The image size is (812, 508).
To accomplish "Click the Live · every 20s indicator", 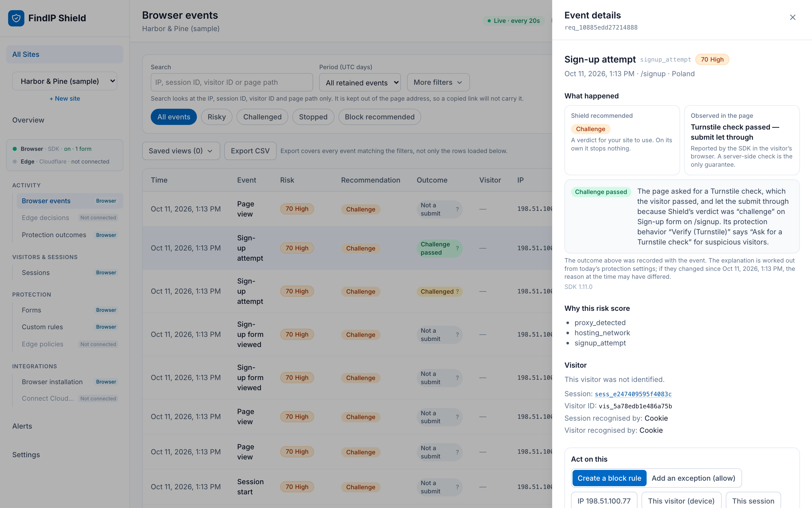I will [514, 21].
